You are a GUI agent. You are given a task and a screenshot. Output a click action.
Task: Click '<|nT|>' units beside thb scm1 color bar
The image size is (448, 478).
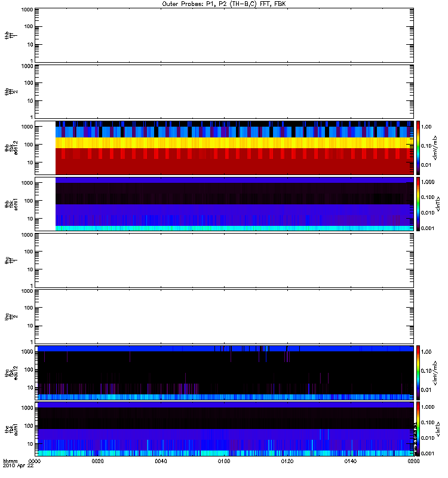(x=438, y=204)
